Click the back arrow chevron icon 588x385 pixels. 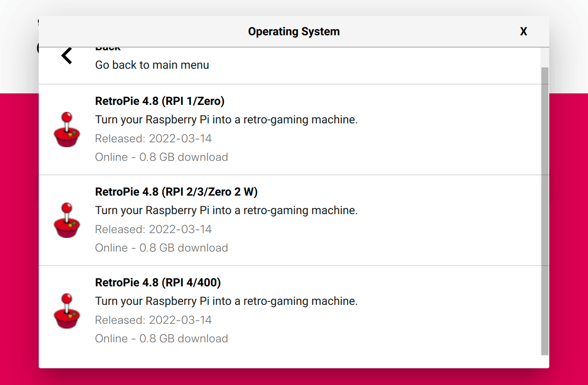(x=67, y=56)
